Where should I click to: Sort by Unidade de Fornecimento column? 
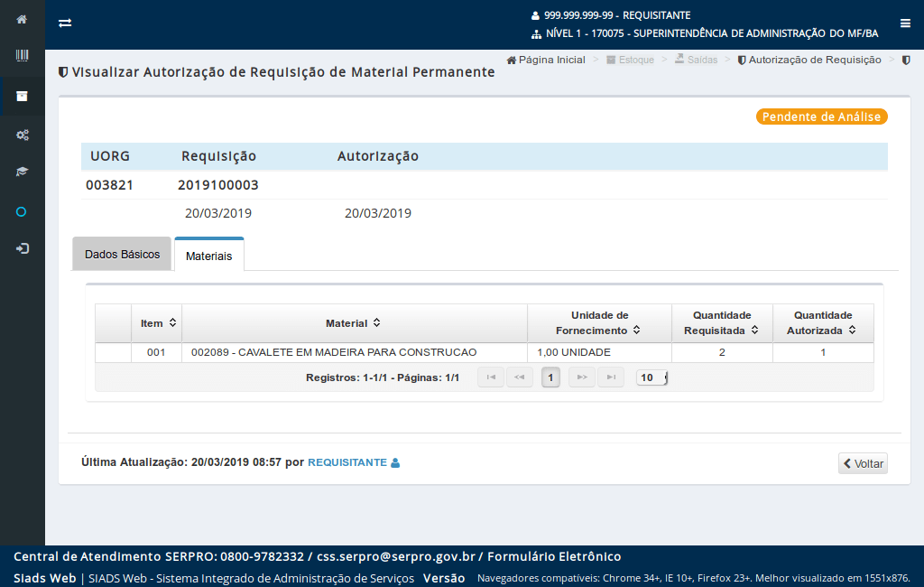[599, 323]
